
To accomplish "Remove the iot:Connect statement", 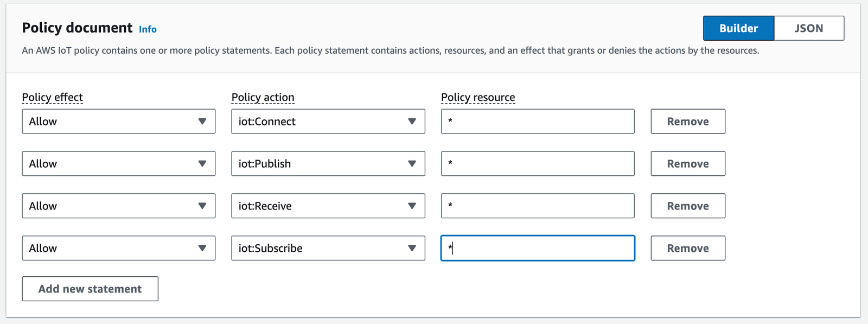I will 688,122.
